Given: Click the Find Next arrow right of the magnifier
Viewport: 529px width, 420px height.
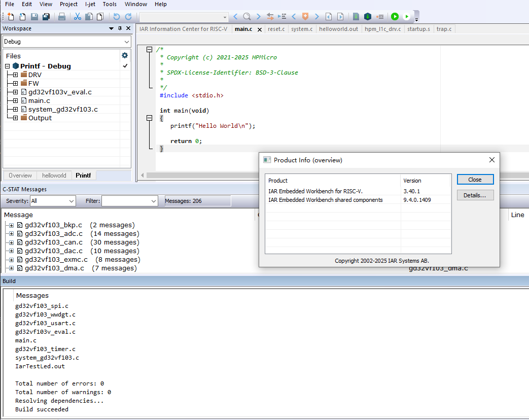Looking at the screenshot, I should [x=259, y=17].
